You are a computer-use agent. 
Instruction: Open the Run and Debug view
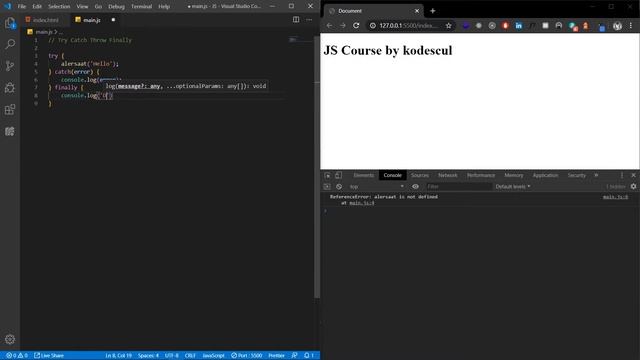(10, 87)
